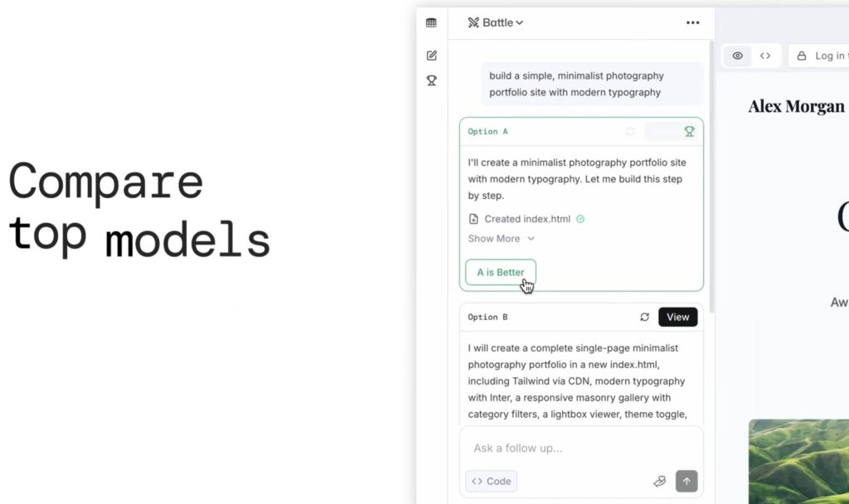Click the Created index.html file entry
Image resolution: width=849 pixels, height=504 pixels.
(527, 219)
